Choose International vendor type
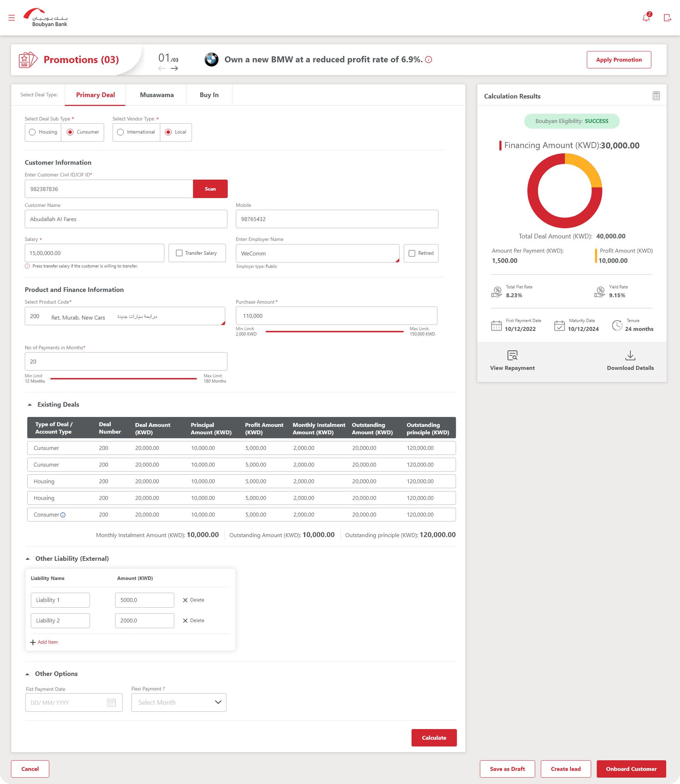The width and height of the screenshot is (680, 784). [x=121, y=132]
